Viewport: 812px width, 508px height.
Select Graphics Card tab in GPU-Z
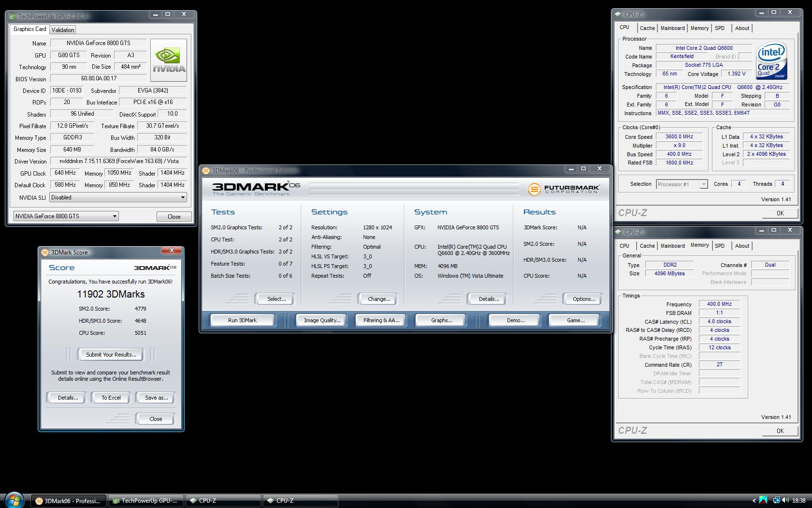[x=30, y=29]
